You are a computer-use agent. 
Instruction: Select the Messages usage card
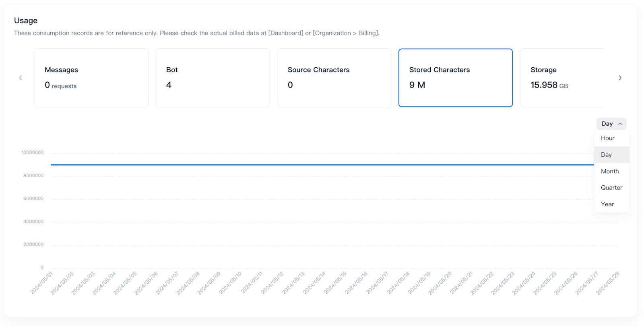pos(91,78)
